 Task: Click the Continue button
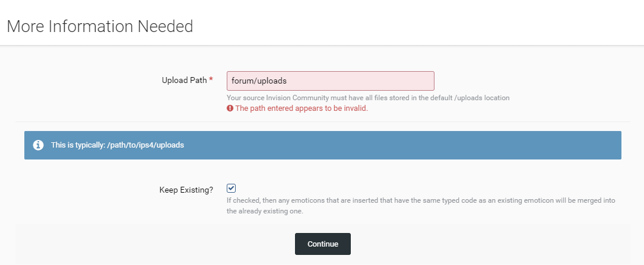coord(323,244)
